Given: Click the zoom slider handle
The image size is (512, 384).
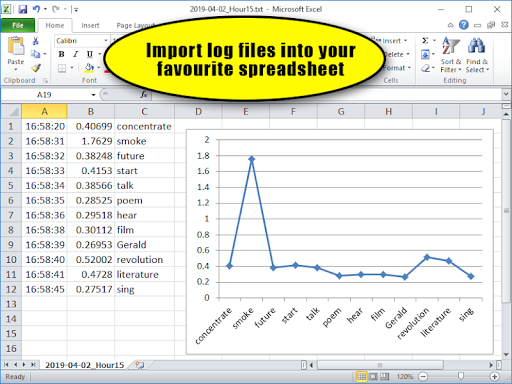Looking at the screenshot, I should (x=461, y=376).
